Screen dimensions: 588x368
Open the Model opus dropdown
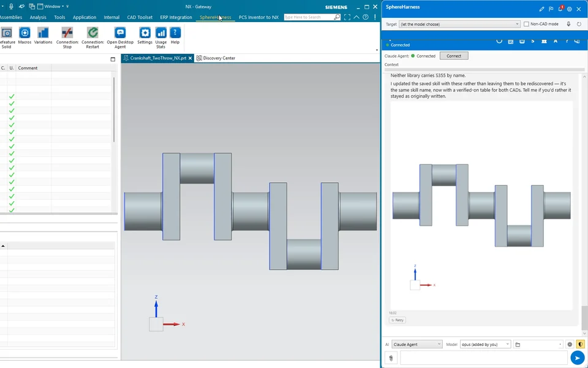coord(485,344)
